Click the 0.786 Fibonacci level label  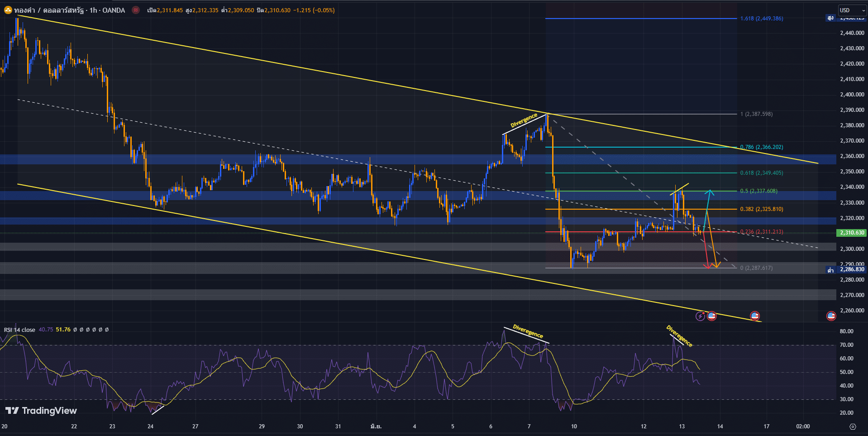click(761, 147)
